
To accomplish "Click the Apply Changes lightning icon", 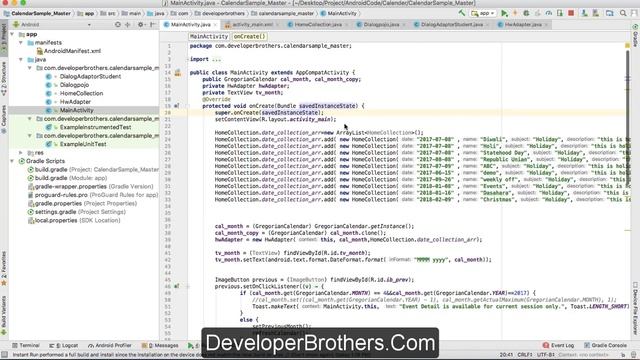I will click(x=515, y=13).
